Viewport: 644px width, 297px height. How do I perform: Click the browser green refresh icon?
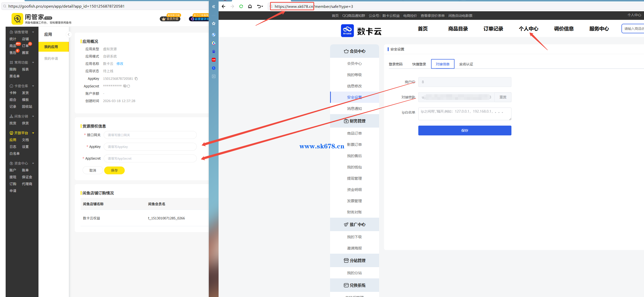(x=241, y=7)
